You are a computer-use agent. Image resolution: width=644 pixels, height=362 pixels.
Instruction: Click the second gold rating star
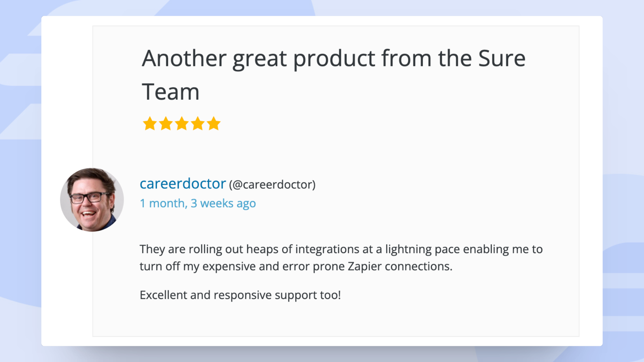[166, 124]
